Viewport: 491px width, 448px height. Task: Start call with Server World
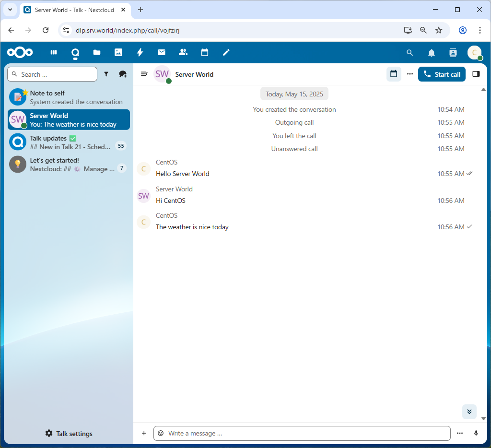point(442,74)
